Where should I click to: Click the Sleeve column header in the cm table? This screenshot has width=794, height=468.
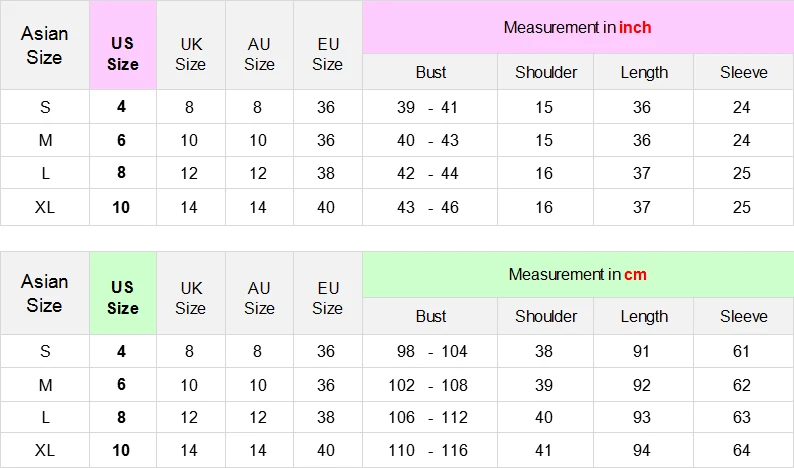743,316
